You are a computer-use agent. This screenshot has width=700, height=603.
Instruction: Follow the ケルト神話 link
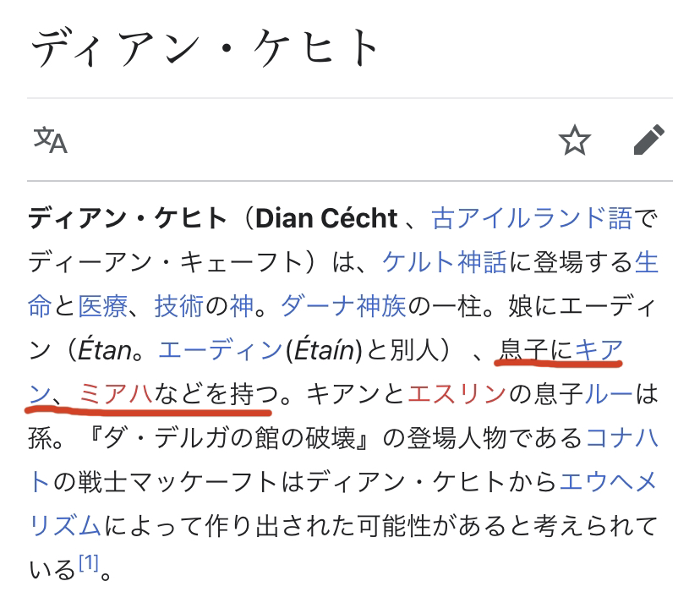(x=446, y=262)
